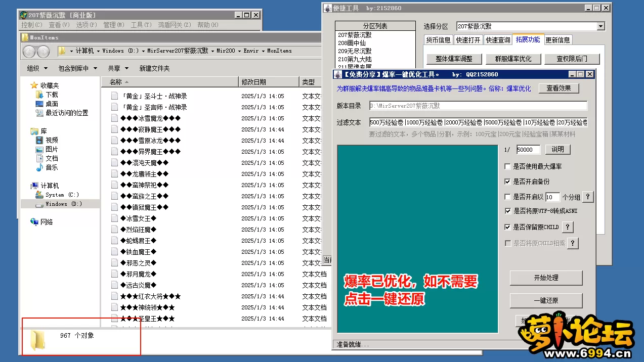Click file icon of ◆◆混沌天魔◆◆

click(115, 163)
